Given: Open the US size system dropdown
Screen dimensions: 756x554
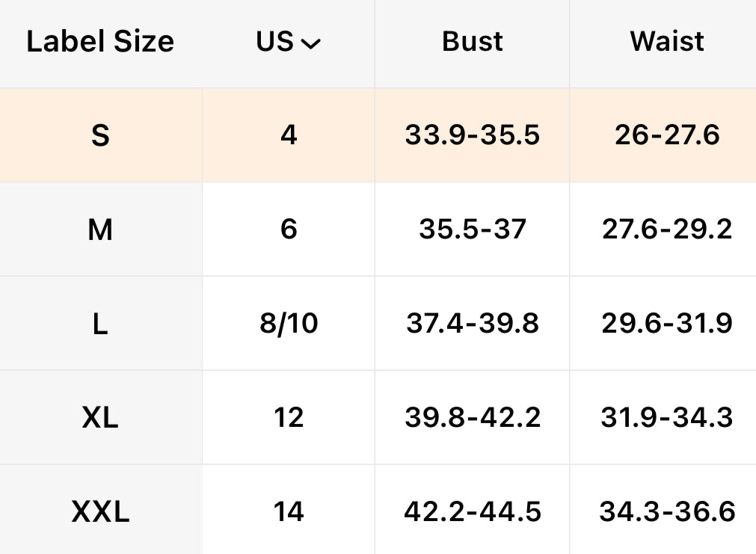Looking at the screenshot, I should [x=289, y=43].
